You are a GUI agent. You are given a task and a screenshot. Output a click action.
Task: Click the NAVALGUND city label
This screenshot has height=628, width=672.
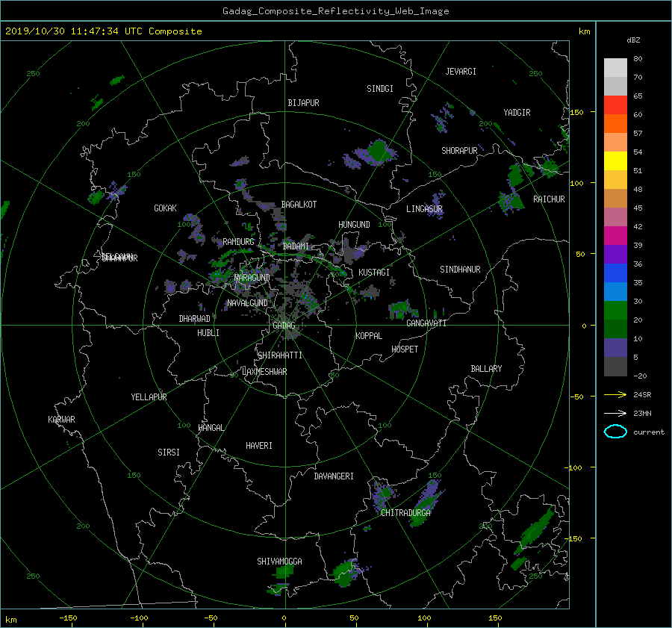click(x=247, y=303)
